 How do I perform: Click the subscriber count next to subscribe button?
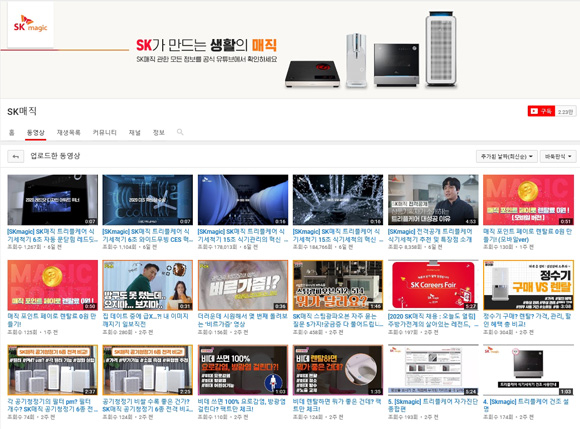(565, 111)
